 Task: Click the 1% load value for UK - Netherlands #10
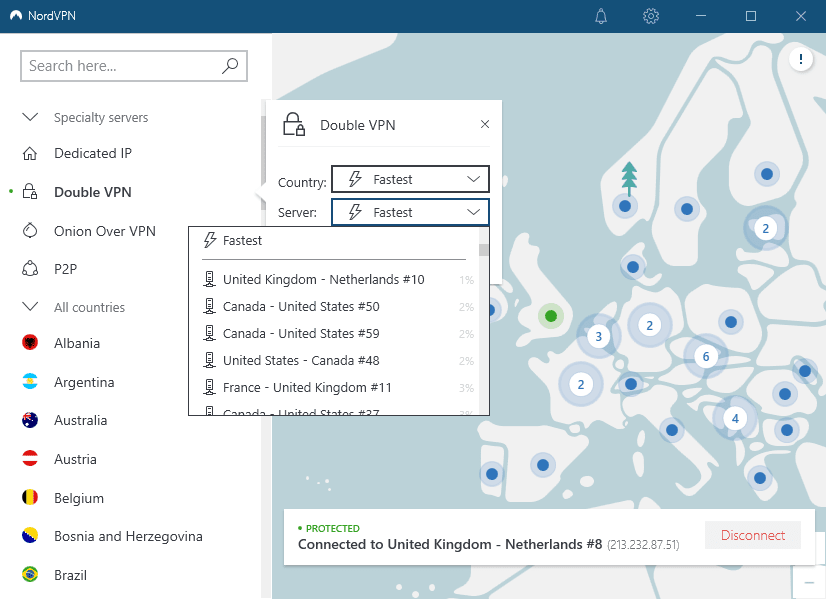tap(467, 280)
